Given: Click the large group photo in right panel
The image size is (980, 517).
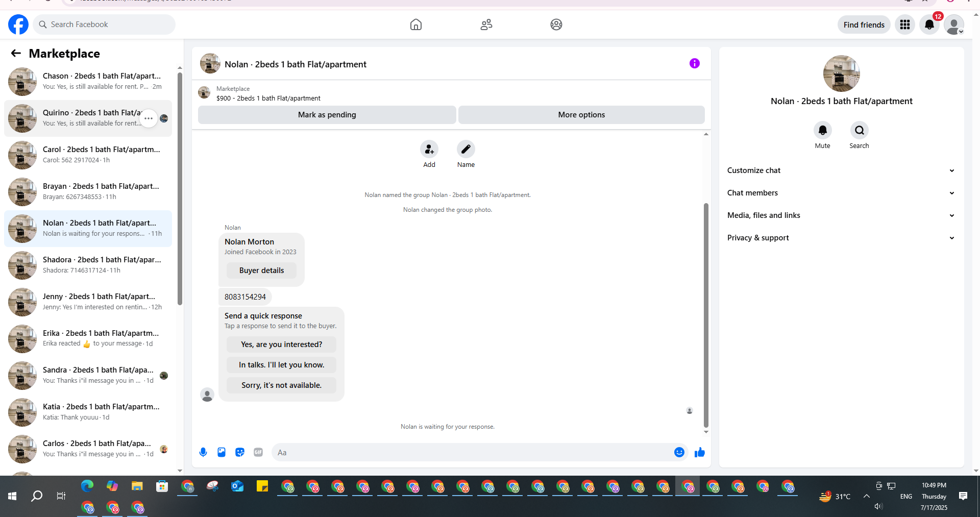Looking at the screenshot, I should click(x=842, y=73).
